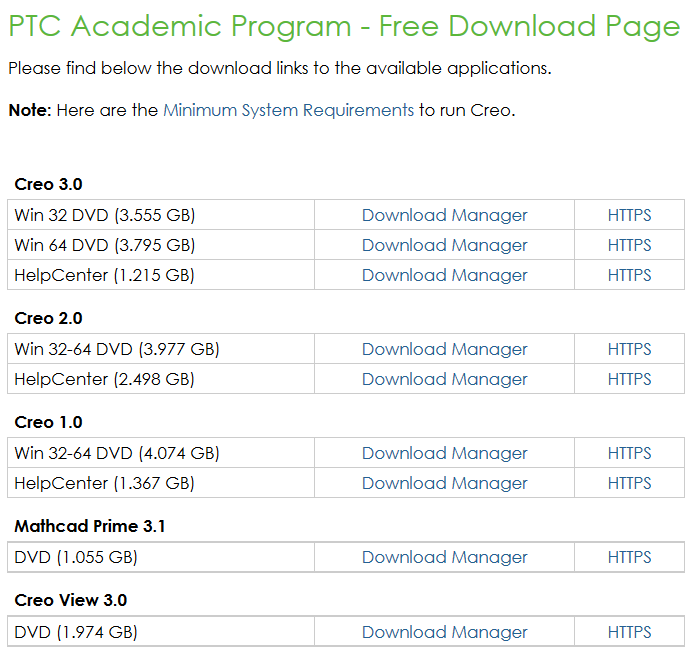
Task: Click Download Manager for HelpCenter 2.498 GB
Action: click(x=445, y=379)
